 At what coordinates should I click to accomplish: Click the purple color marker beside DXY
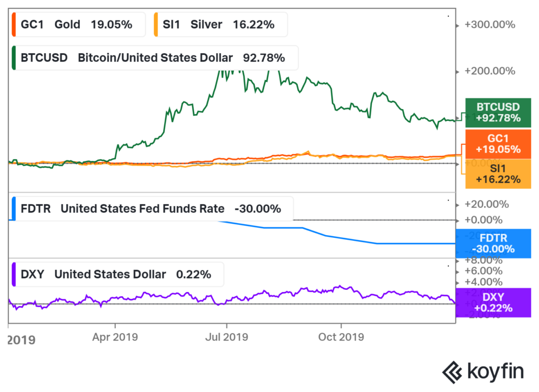coord(13,274)
